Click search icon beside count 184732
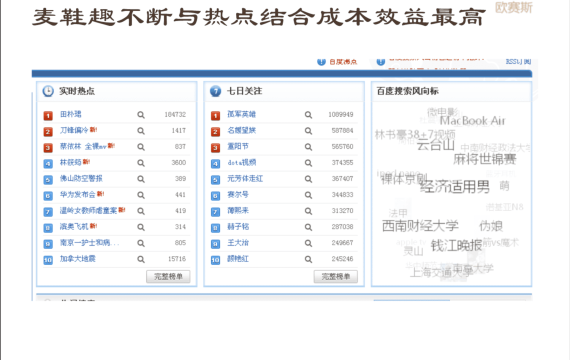 (x=141, y=115)
